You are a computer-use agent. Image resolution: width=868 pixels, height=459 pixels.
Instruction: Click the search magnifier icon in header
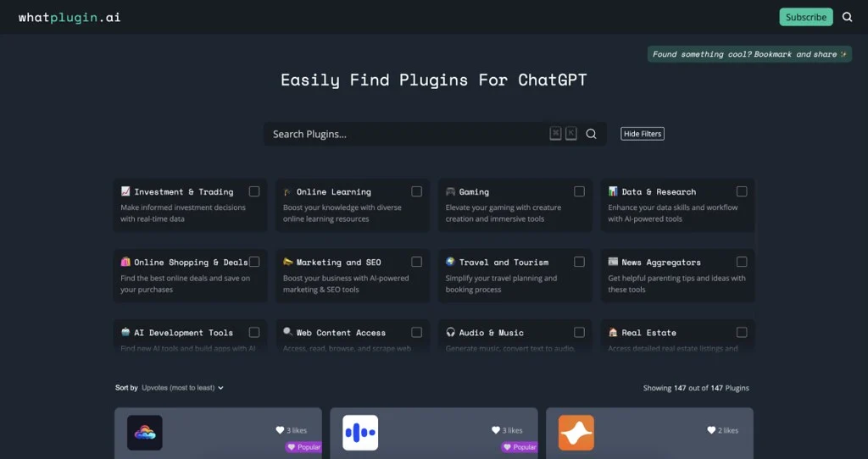click(x=847, y=17)
